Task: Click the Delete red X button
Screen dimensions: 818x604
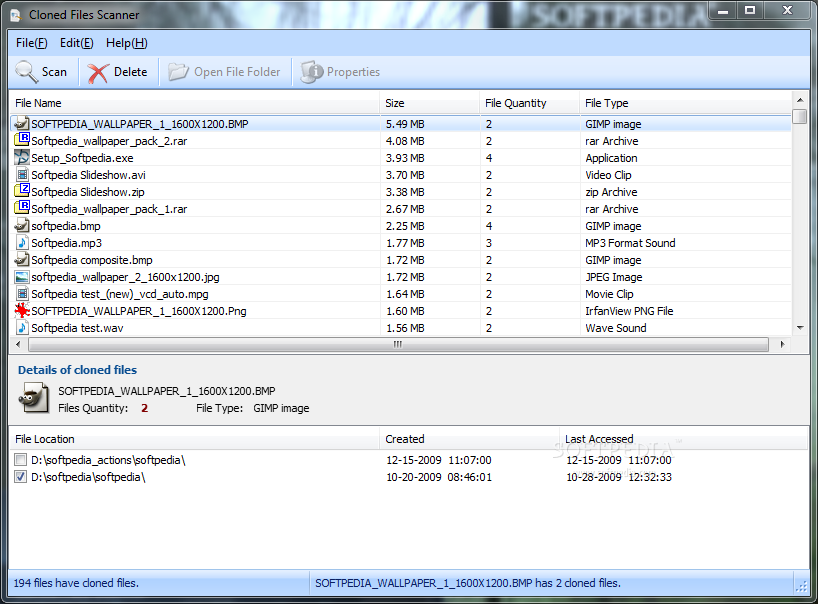Action: (117, 72)
